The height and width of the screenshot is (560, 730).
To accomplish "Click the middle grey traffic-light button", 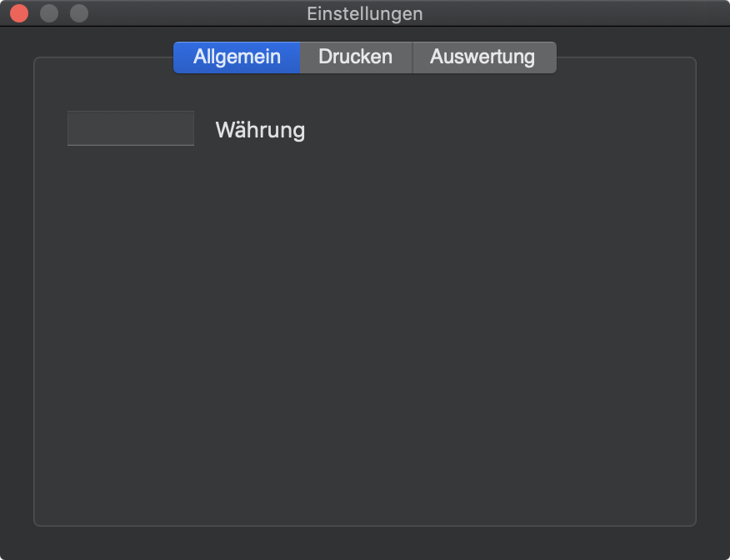I will [x=49, y=13].
